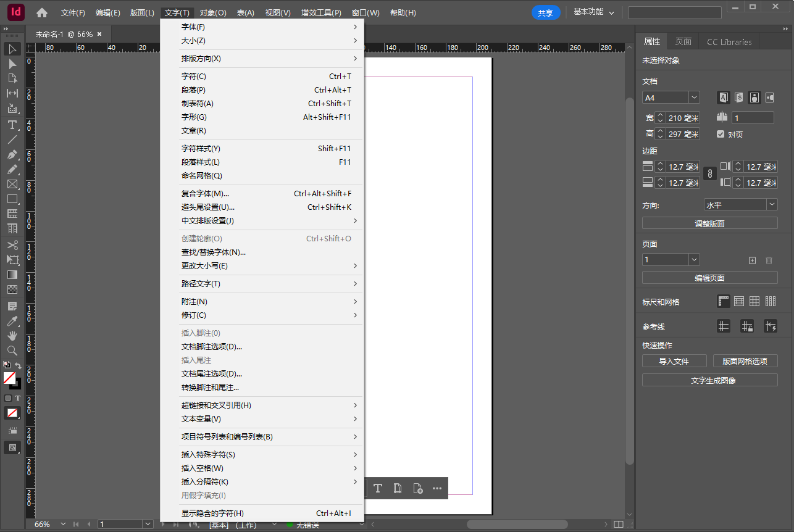The height and width of the screenshot is (532, 794).
Task: Uncheck the 对页 (facing pages) checkbox
Action: [721, 135]
